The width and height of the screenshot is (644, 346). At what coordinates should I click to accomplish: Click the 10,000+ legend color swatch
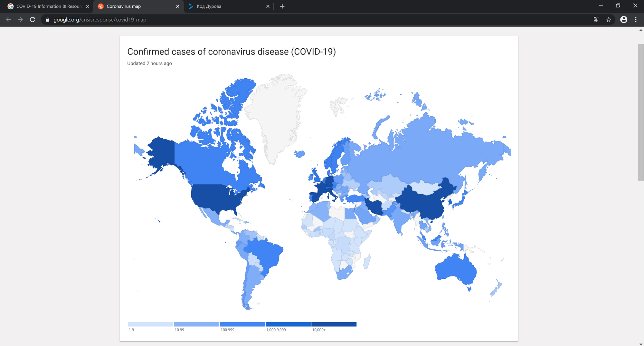[334, 324]
